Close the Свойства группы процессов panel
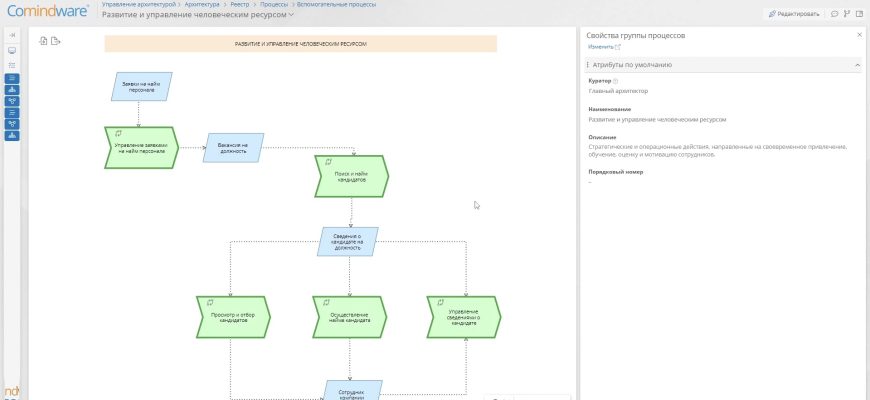Image resolution: width=870 pixels, height=400 pixels. pyautogui.click(x=859, y=35)
